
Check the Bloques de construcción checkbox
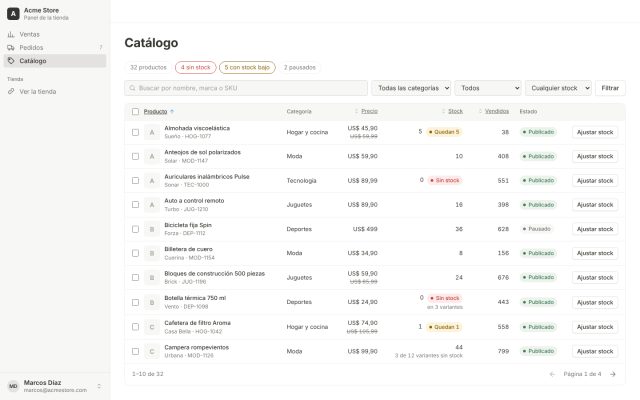pos(136,278)
